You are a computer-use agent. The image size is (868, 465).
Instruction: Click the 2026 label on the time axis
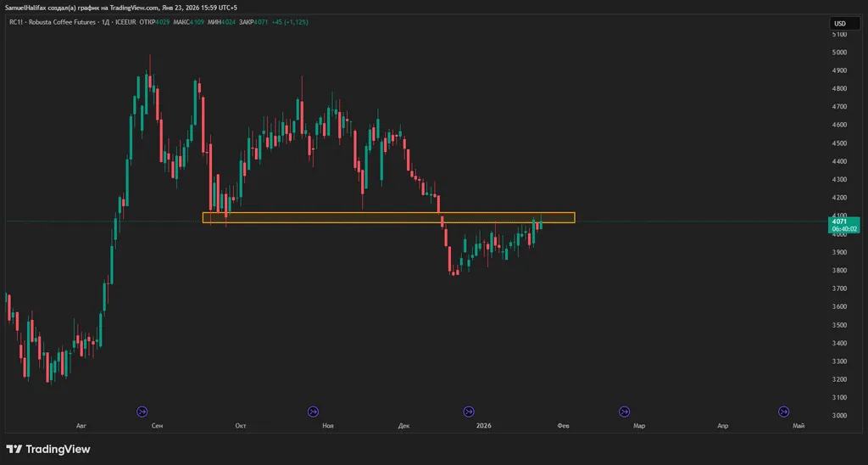(x=483, y=425)
